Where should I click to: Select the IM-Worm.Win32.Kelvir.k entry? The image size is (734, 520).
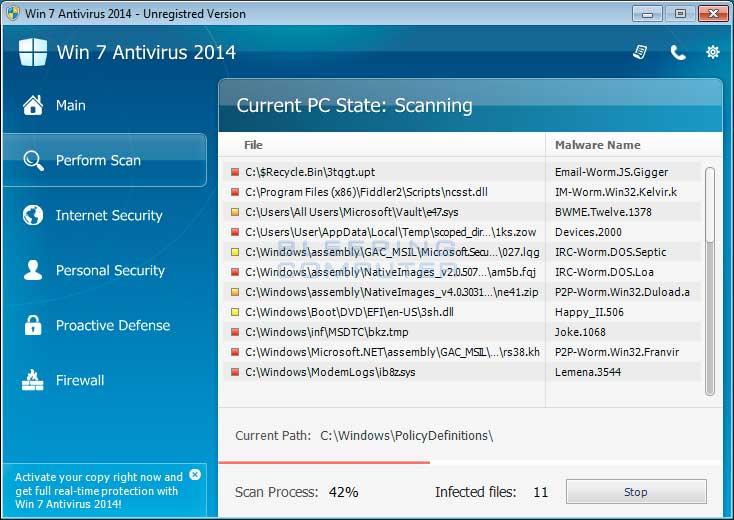[x=616, y=192]
